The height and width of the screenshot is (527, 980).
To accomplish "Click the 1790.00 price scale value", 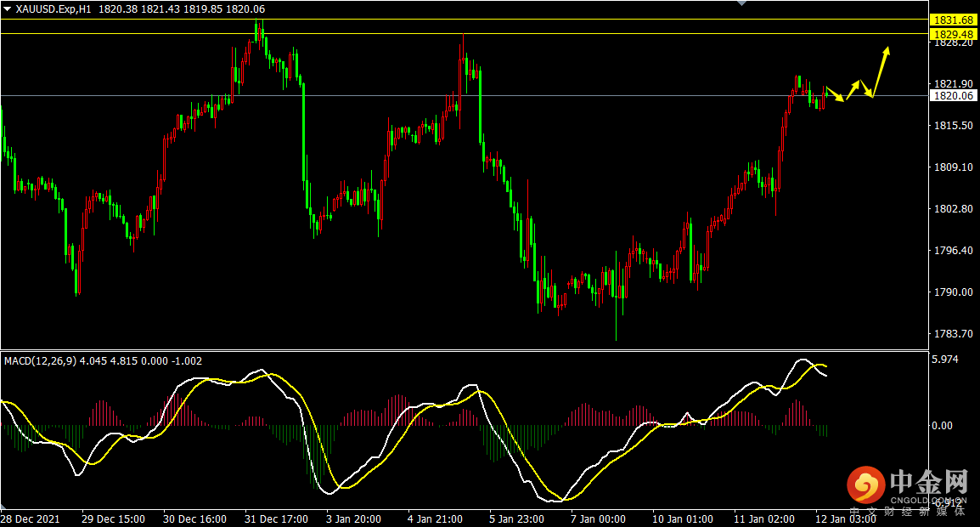I will [949, 292].
